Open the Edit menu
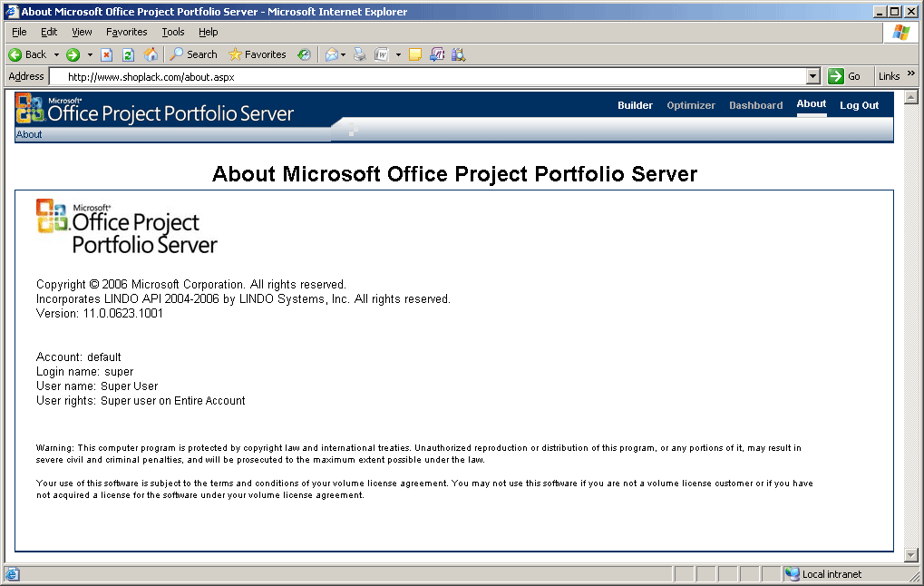This screenshot has width=924, height=586. pyautogui.click(x=49, y=32)
